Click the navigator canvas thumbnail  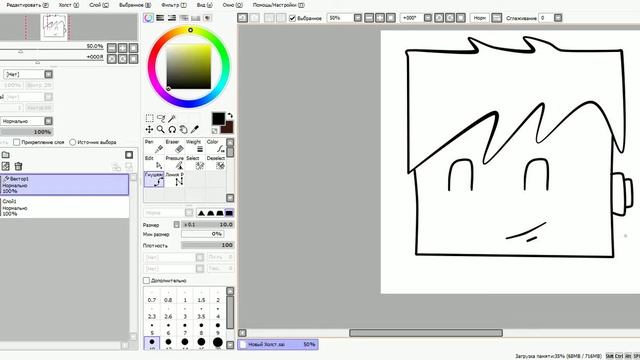click(54, 27)
